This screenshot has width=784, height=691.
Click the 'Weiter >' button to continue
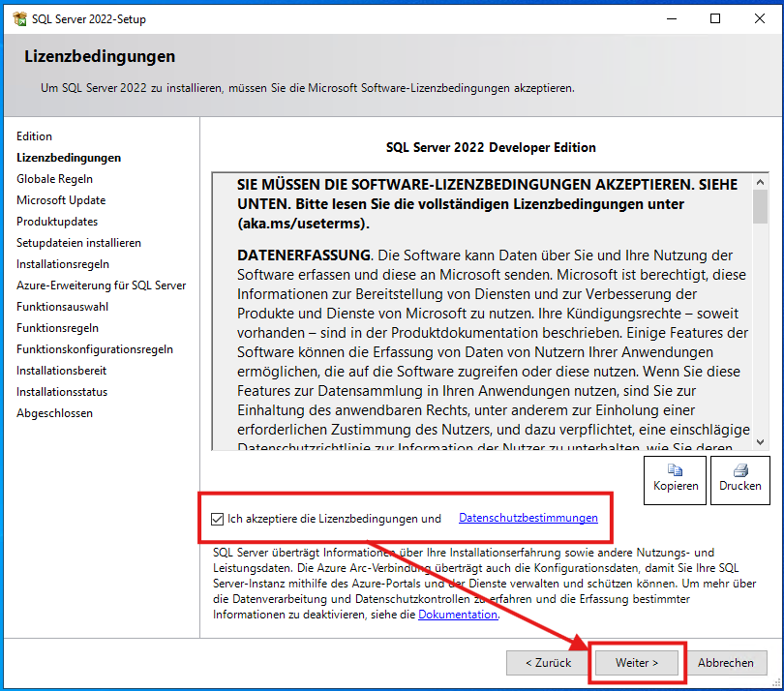click(x=636, y=662)
